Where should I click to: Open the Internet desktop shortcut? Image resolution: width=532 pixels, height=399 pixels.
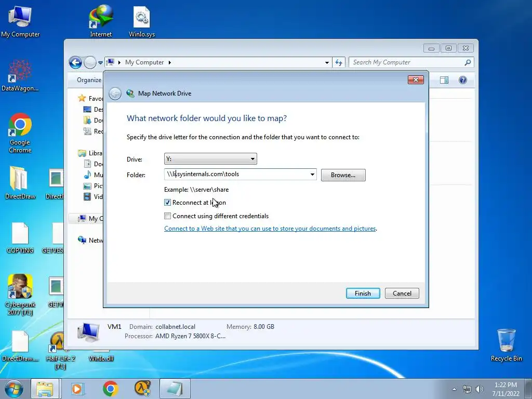click(x=101, y=21)
